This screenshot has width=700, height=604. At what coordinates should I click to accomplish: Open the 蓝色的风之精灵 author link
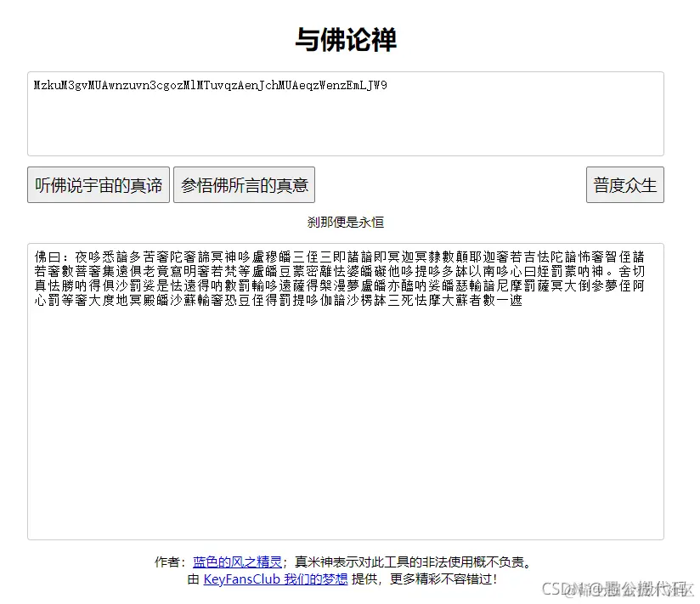click(x=236, y=561)
